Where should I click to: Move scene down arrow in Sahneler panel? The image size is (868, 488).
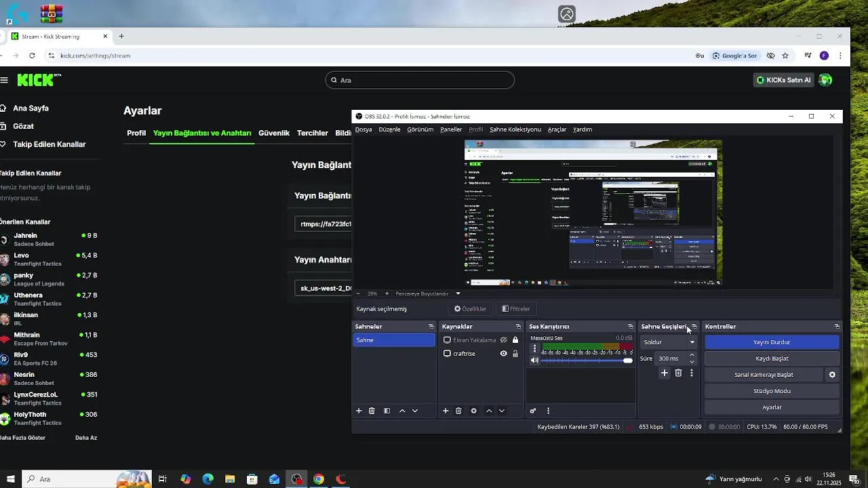[415, 411]
